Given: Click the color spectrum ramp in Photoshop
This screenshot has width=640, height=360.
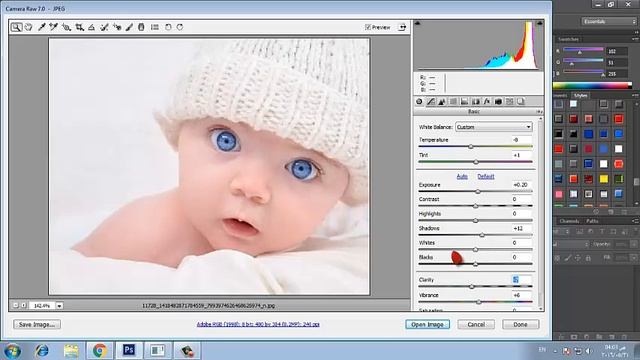Looking at the screenshot, I should (592, 85).
